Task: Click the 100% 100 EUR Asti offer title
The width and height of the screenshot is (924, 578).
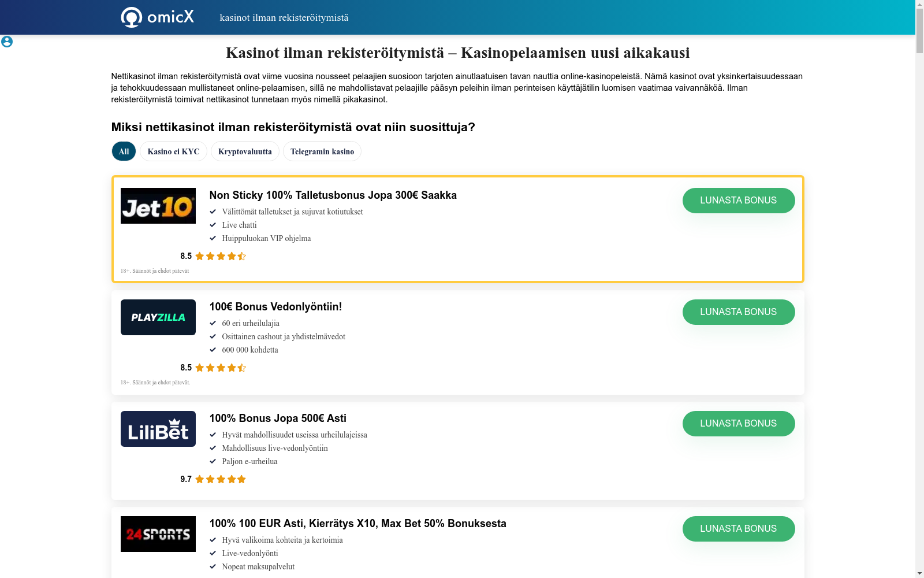Action: [358, 524]
